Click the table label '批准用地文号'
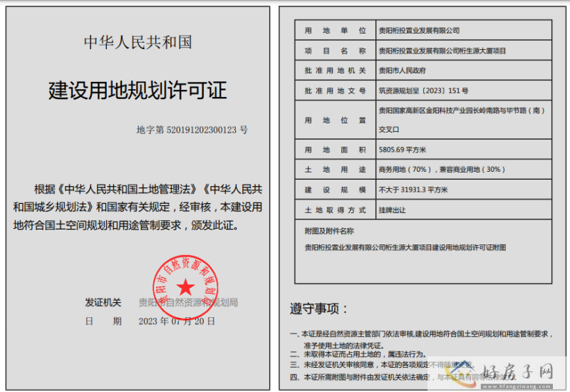570x392 pixels. 335,91
